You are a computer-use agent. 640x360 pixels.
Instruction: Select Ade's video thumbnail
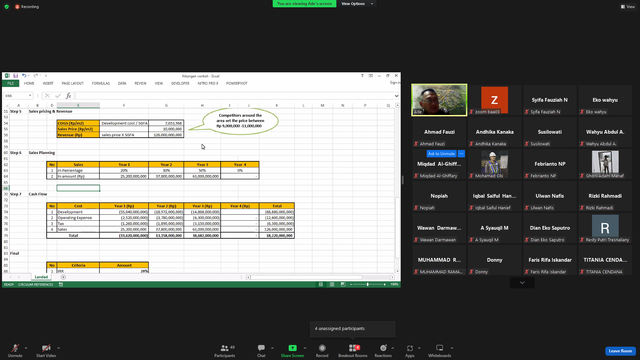click(439, 100)
